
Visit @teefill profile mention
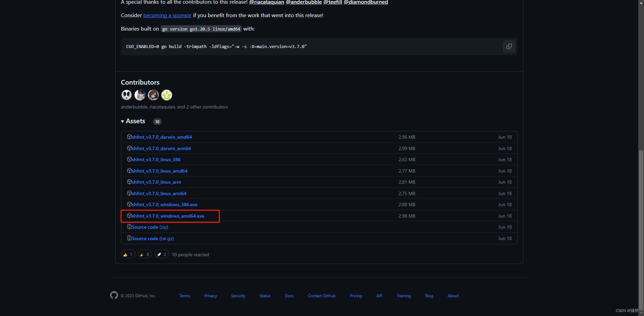coord(333,2)
